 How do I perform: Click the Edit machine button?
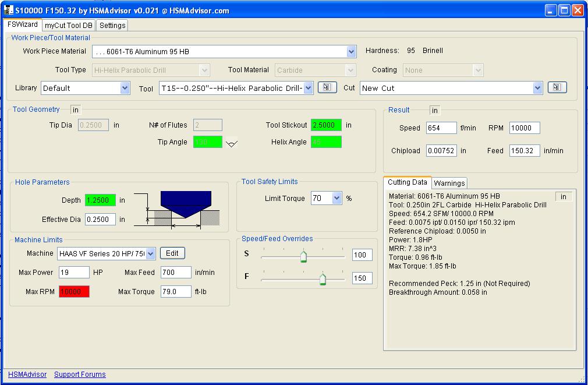click(x=172, y=253)
